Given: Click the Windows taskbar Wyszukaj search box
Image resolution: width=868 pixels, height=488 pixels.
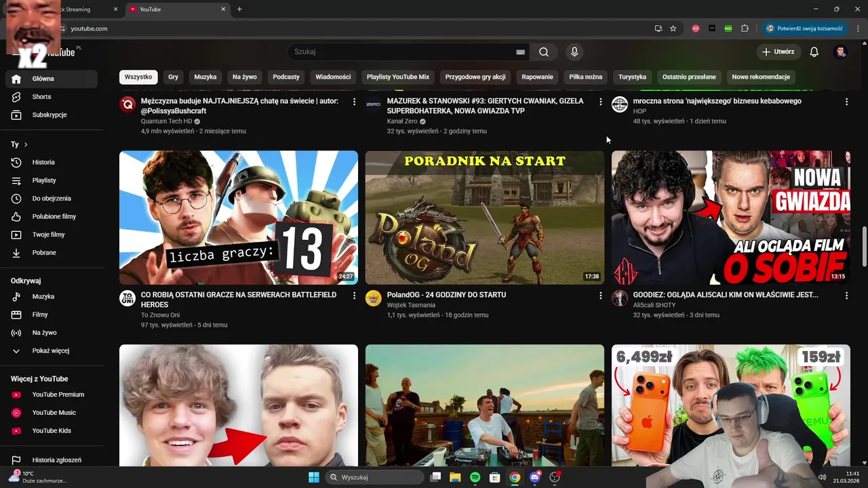Looking at the screenshot, I should tap(374, 477).
